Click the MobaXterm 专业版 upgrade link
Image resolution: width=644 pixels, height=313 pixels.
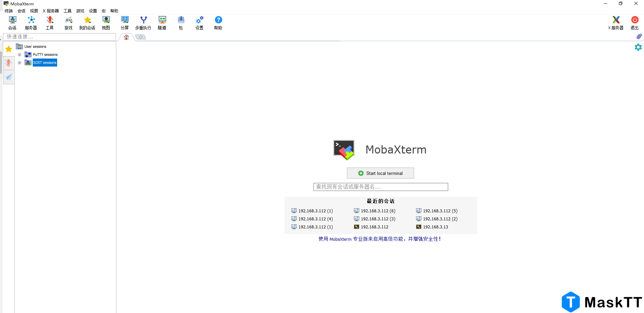pyautogui.click(x=380, y=239)
